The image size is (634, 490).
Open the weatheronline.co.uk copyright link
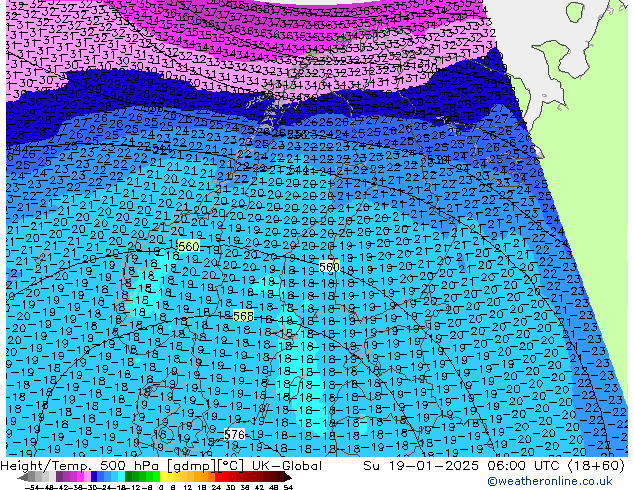point(549,481)
